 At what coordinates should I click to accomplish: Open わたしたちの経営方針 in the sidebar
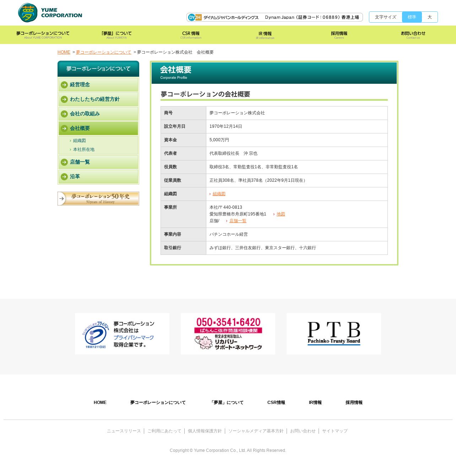pos(98,99)
